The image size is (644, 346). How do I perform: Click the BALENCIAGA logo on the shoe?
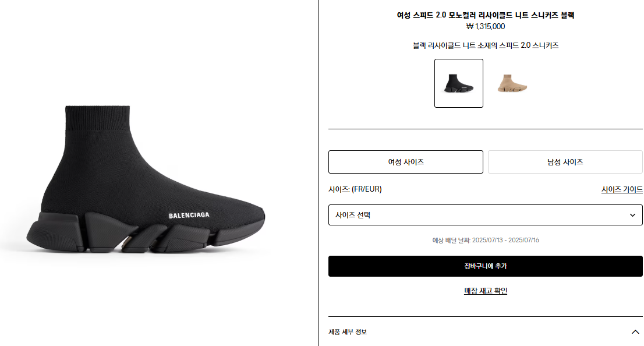click(x=189, y=216)
